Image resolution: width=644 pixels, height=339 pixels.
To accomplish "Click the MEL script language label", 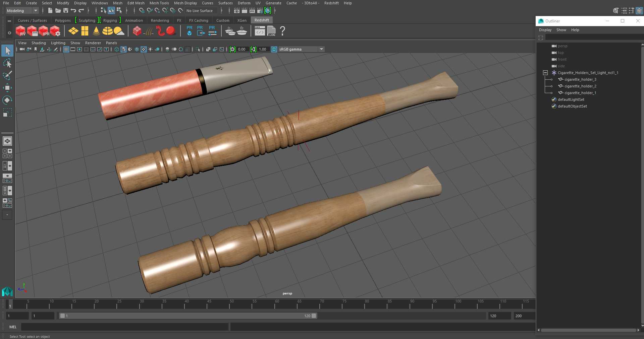I will (x=13, y=327).
